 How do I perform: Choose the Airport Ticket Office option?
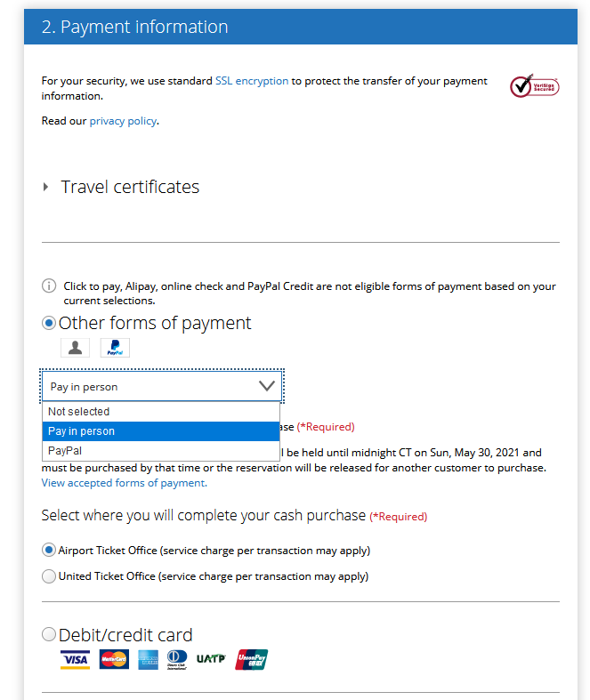coord(49,550)
